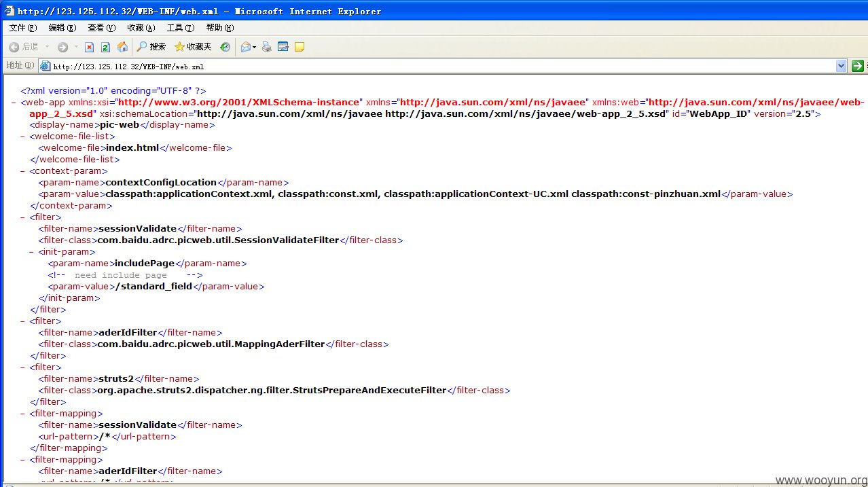The height and width of the screenshot is (487, 868).
Task: Click the XMLSchema-instance namespace URL
Action: pyautogui.click(x=240, y=102)
